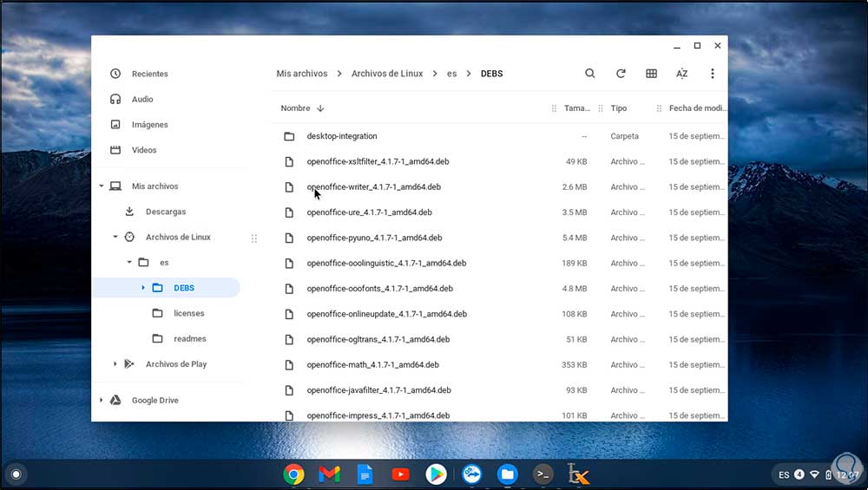Click the DEBS breadcrumb

(x=491, y=74)
